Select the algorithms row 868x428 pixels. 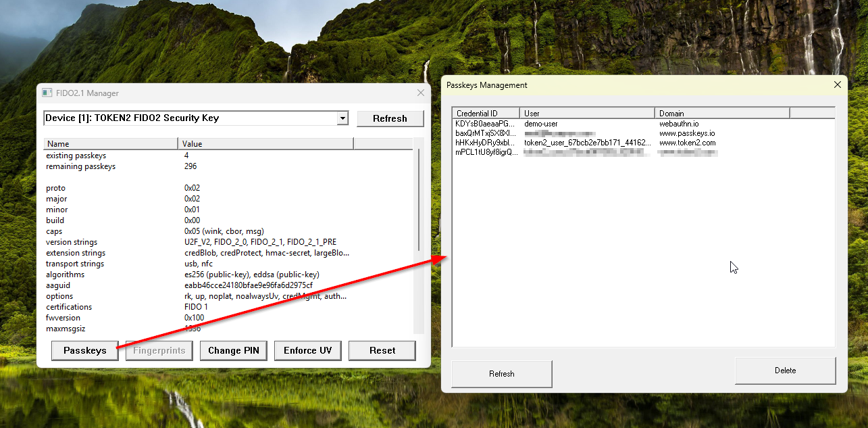coord(228,275)
